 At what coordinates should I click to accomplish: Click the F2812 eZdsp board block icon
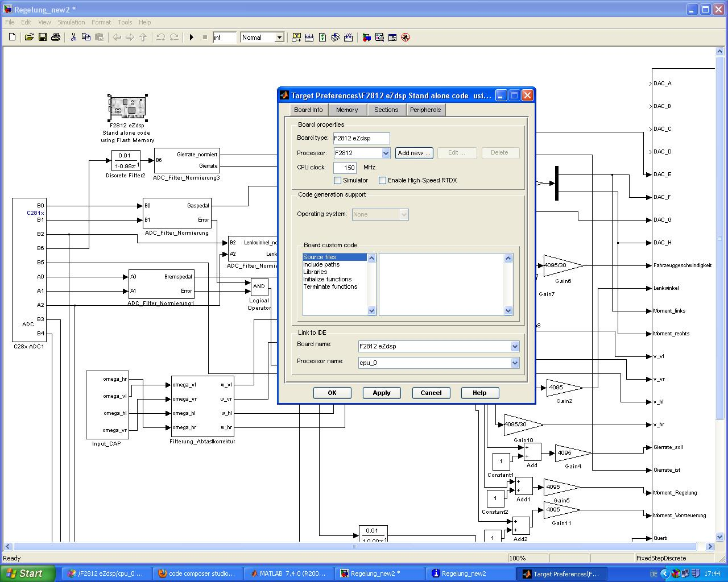tap(127, 107)
